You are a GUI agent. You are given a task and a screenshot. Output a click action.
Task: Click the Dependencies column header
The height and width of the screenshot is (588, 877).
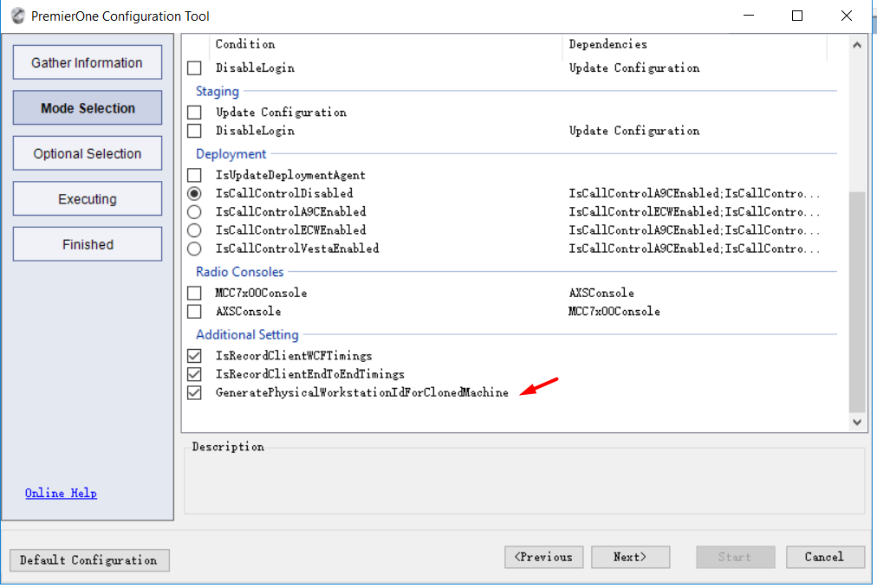[695, 44]
